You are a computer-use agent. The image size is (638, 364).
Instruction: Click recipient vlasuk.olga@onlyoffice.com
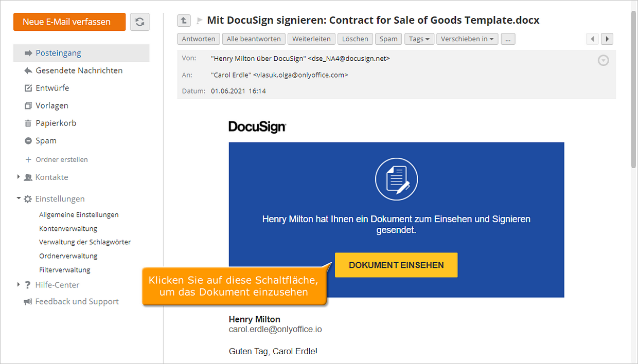tap(300, 75)
